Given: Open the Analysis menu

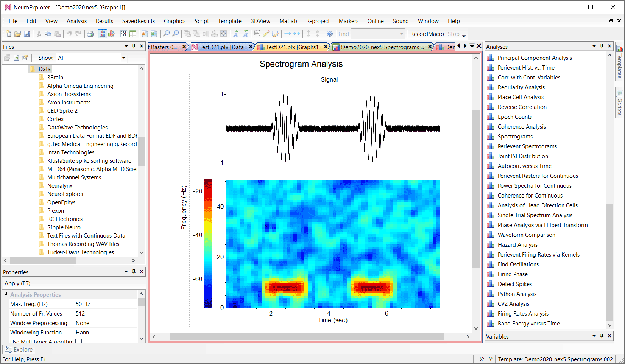Looking at the screenshot, I should tap(76, 21).
